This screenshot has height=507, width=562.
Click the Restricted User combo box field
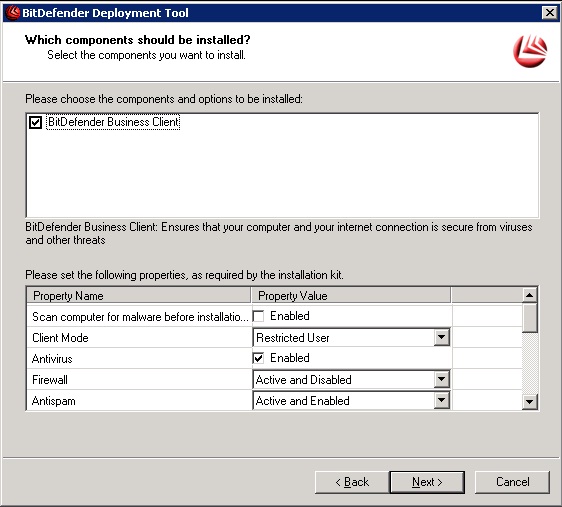pyautogui.click(x=351, y=337)
